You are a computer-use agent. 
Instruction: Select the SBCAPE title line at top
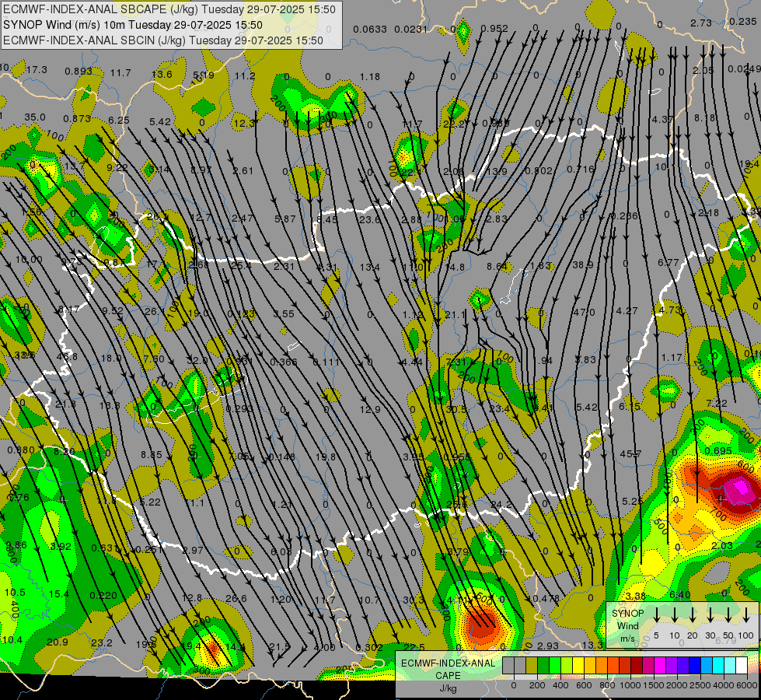(169, 9)
